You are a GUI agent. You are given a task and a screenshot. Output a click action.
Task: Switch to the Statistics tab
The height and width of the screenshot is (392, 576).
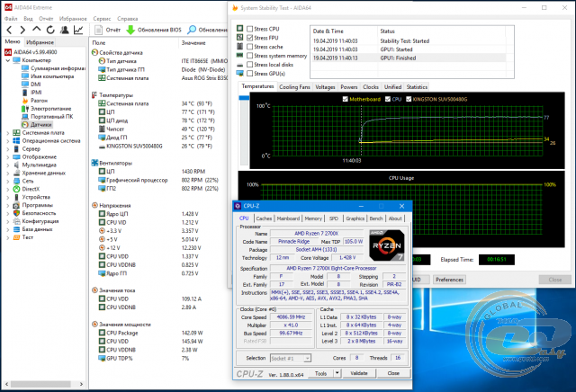click(x=417, y=87)
